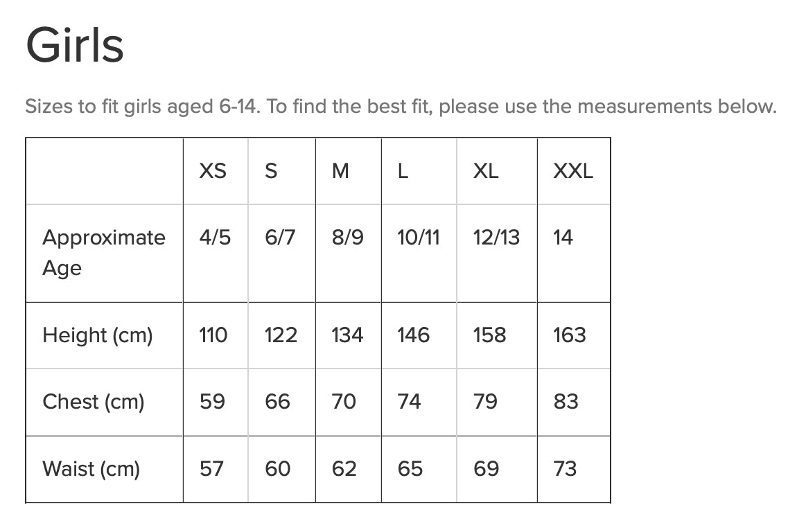
Task: Select the waist measurement 73
Action: [566, 469]
